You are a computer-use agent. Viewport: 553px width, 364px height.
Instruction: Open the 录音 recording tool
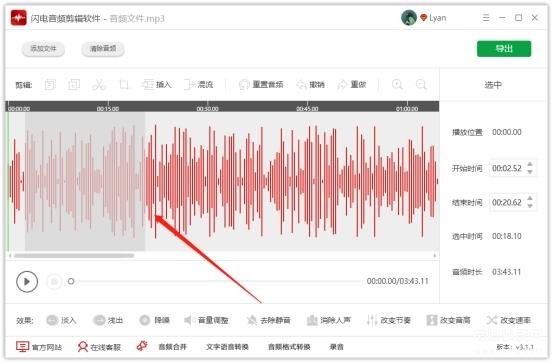tap(336, 347)
